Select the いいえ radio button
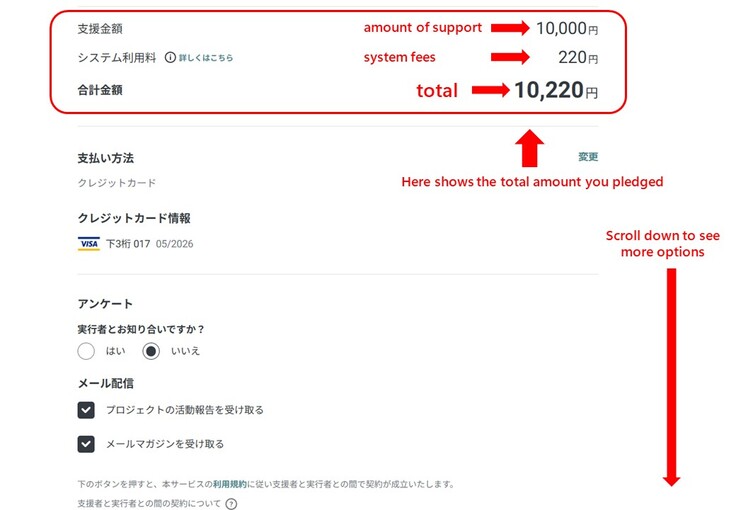 151,351
